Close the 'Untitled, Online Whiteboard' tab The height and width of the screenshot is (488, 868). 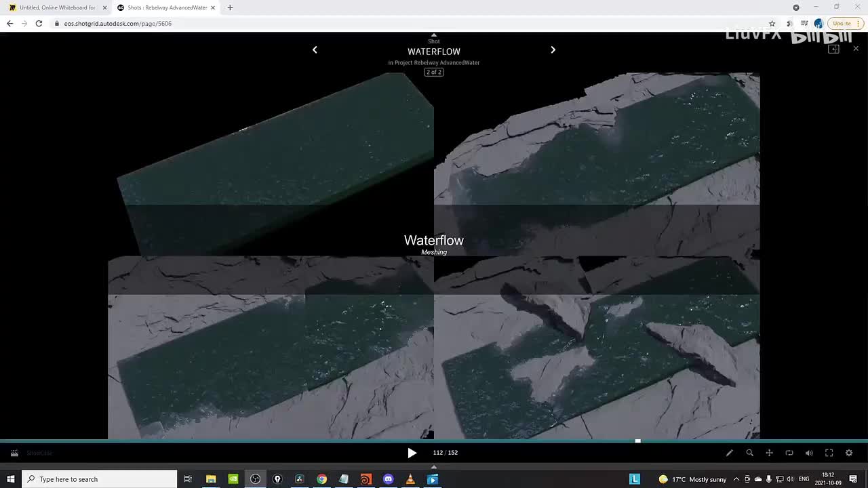click(x=104, y=7)
